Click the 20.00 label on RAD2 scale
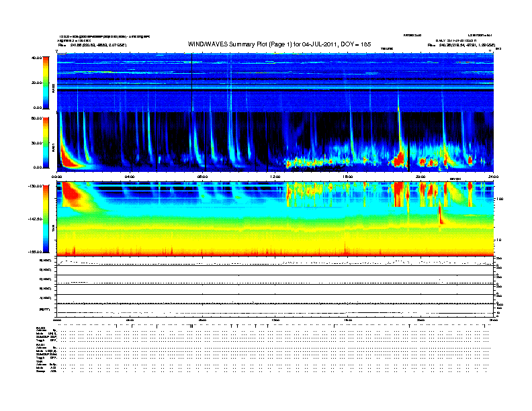The height and width of the screenshot is (411, 532). coord(36,83)
